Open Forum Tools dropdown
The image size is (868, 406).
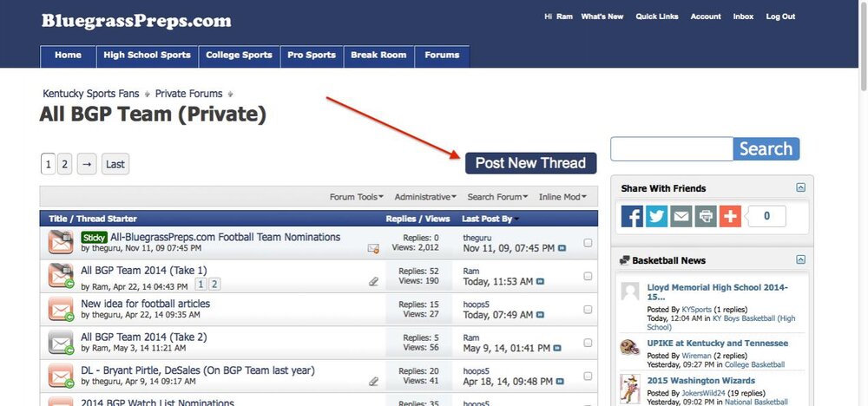[357, 197]
